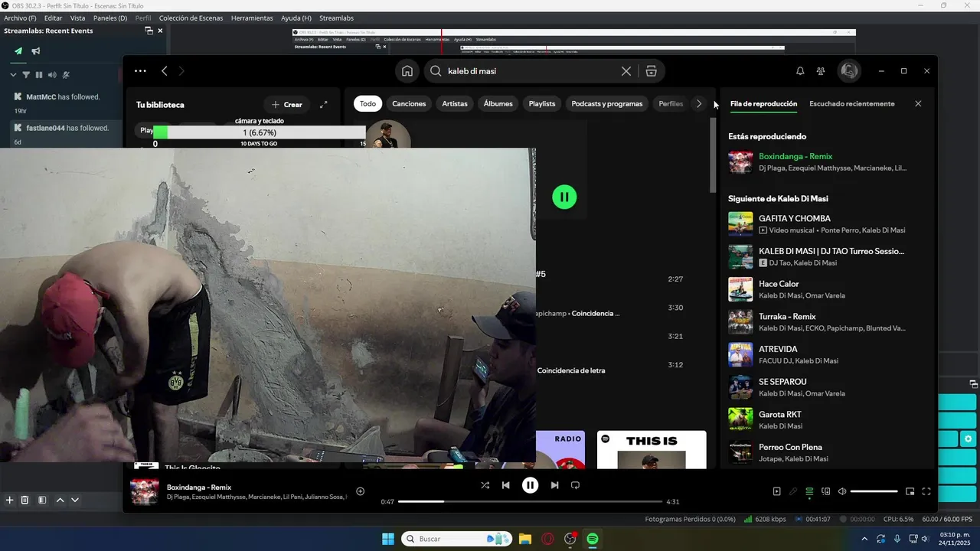Mute Spotify with the speaker icon

[x=842, y=491]
